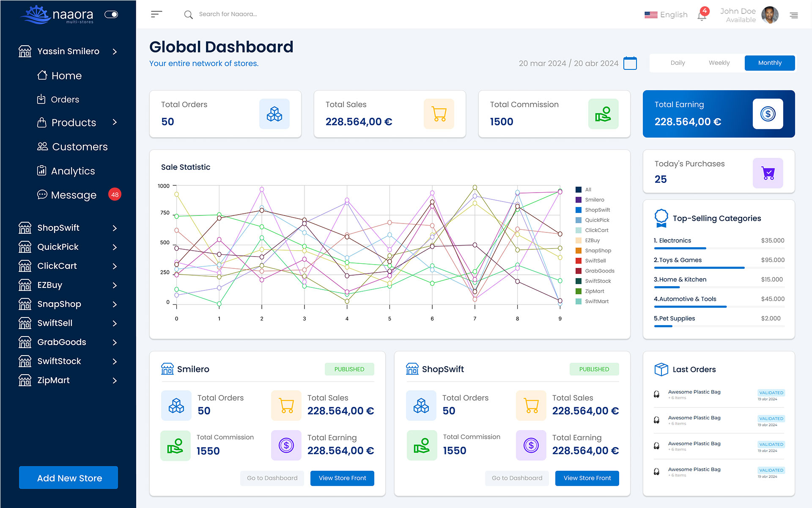Click John Doe's profile avatar
812x508 pixels.
click(770, 15)
